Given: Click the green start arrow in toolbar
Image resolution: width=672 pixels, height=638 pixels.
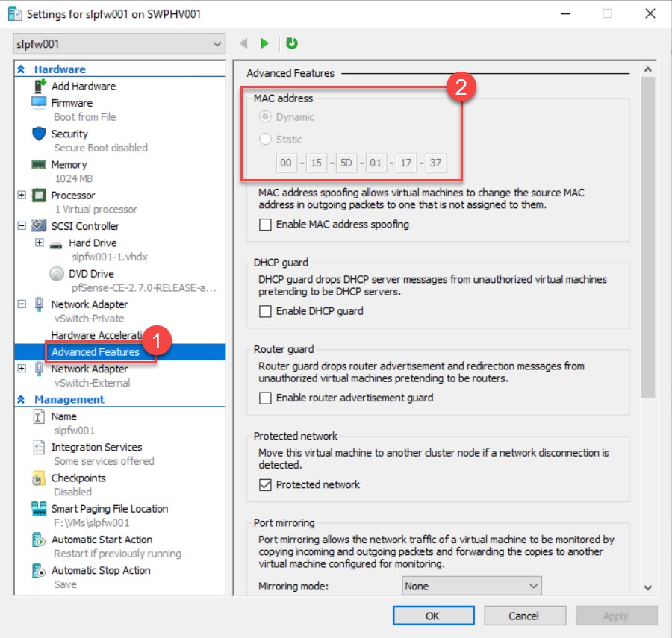Looking at the screenshot, I should point(264,44).
